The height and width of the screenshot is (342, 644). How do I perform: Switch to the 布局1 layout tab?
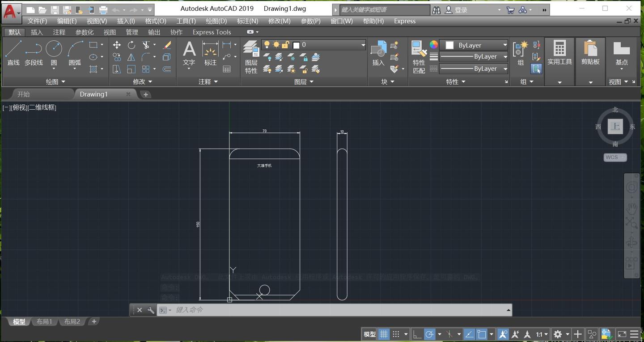(44, 321)
